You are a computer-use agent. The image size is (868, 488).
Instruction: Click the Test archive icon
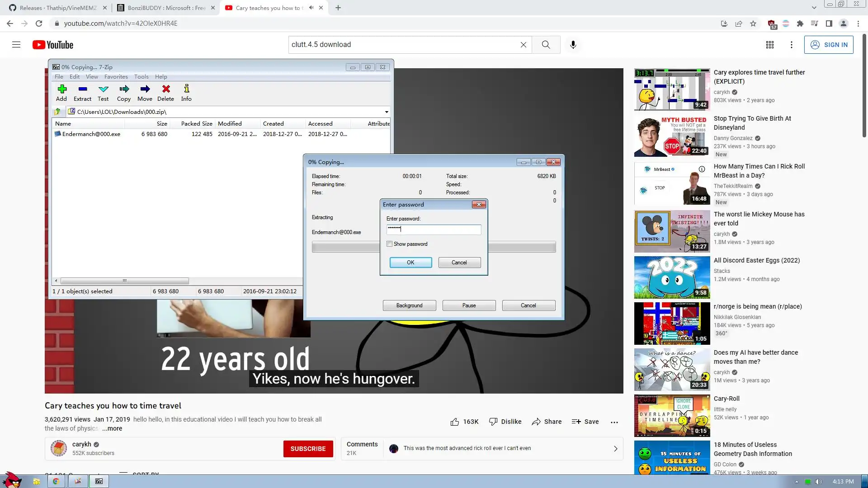point(103,92)
